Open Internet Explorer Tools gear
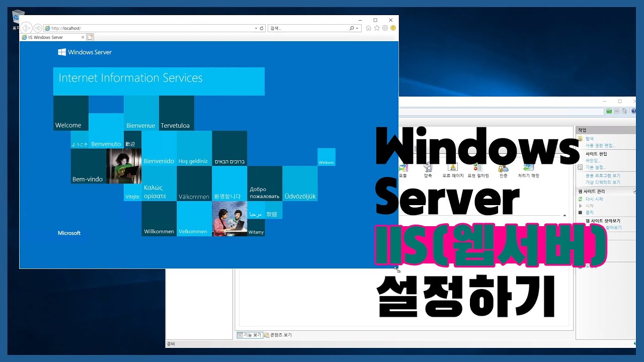Viewport: 644px width, 362px height. [385, 28]
